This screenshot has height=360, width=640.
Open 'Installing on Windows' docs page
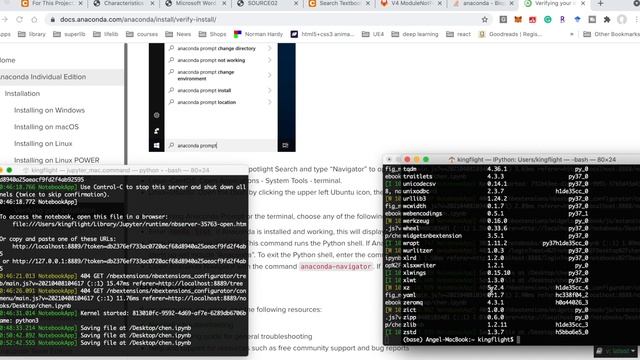(x=49, y=110)
